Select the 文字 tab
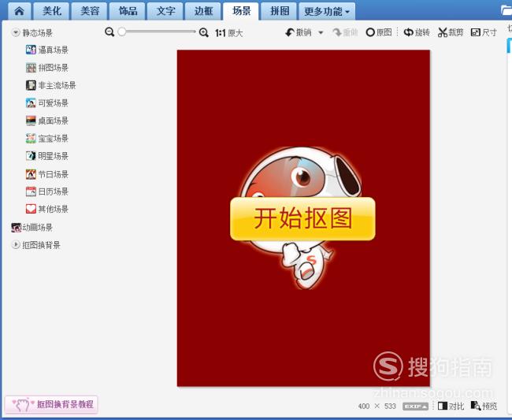The width and height of the screenshot is (512, 420). pos(165,11)
